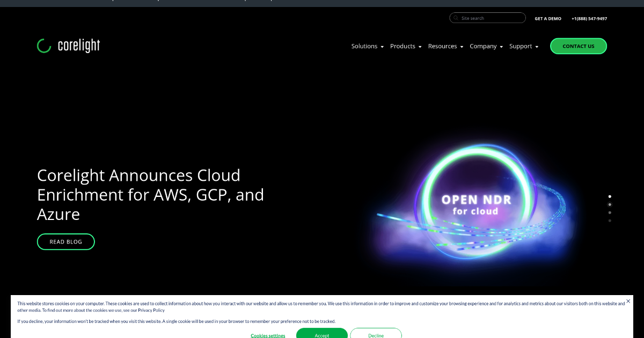Image resolution: width=644 pixels, height=338 pixels.
Task: Activate the first carousel indicator dot
Action: [x=610, y=196]
